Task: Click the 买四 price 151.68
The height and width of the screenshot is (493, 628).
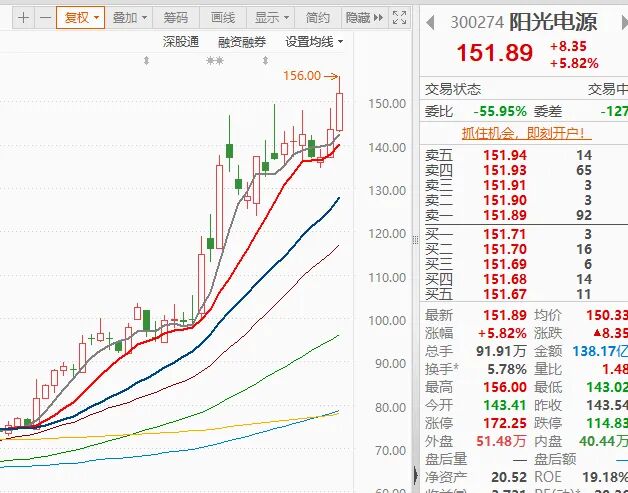Action: 505,279
